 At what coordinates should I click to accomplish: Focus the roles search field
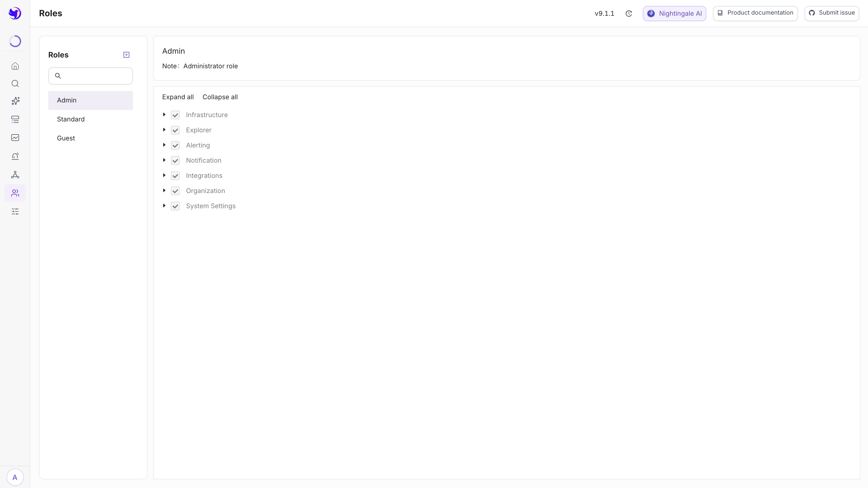pos(90,76)
